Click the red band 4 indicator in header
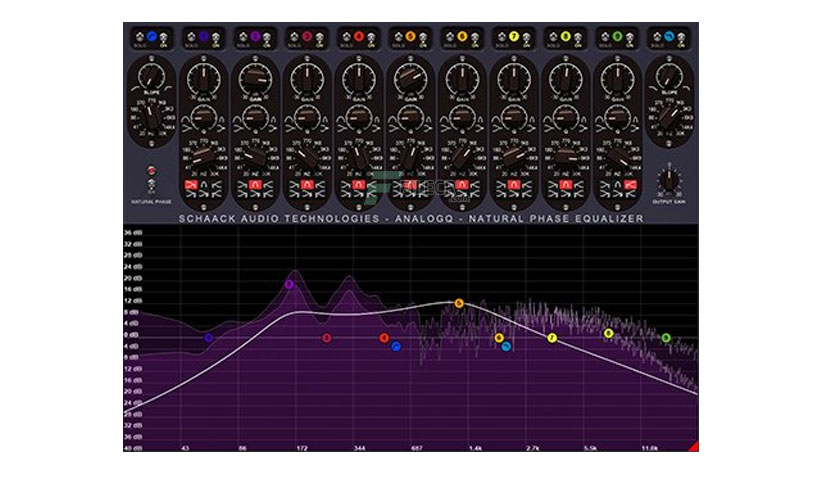Screen dimensions: 836x484 click(359, 37)
